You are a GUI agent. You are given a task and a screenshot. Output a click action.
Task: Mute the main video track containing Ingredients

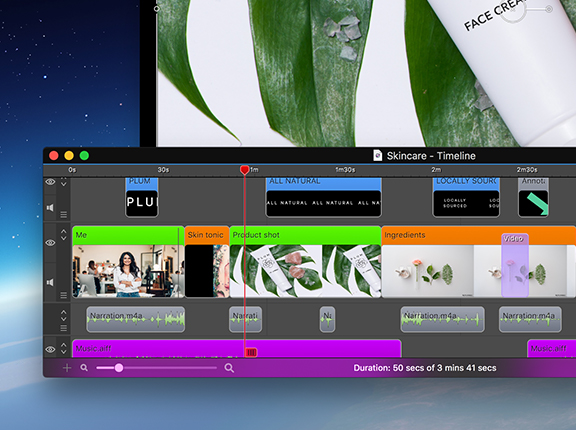point(50,282)
